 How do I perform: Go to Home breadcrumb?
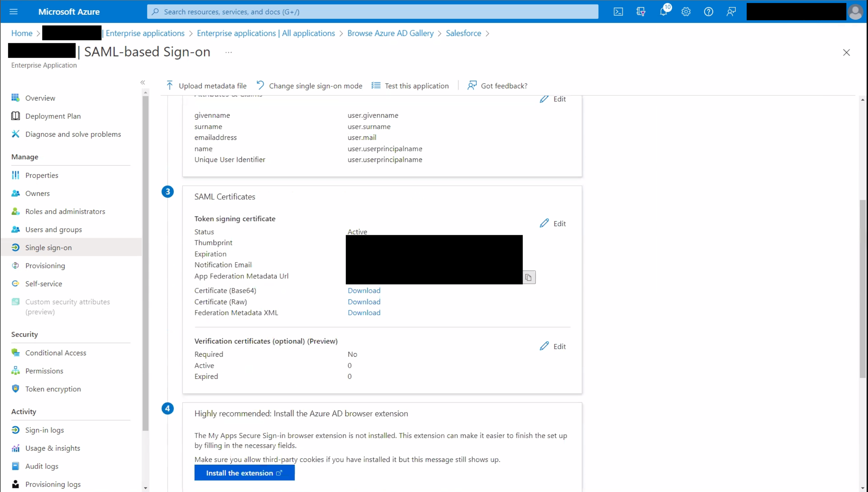click(22, 33)
